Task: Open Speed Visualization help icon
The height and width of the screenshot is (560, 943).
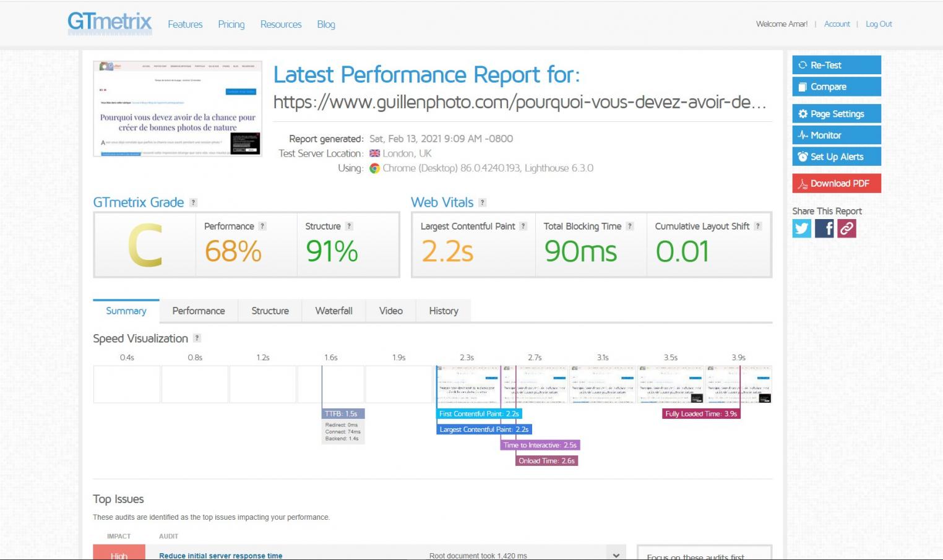Action: [197, 338]
